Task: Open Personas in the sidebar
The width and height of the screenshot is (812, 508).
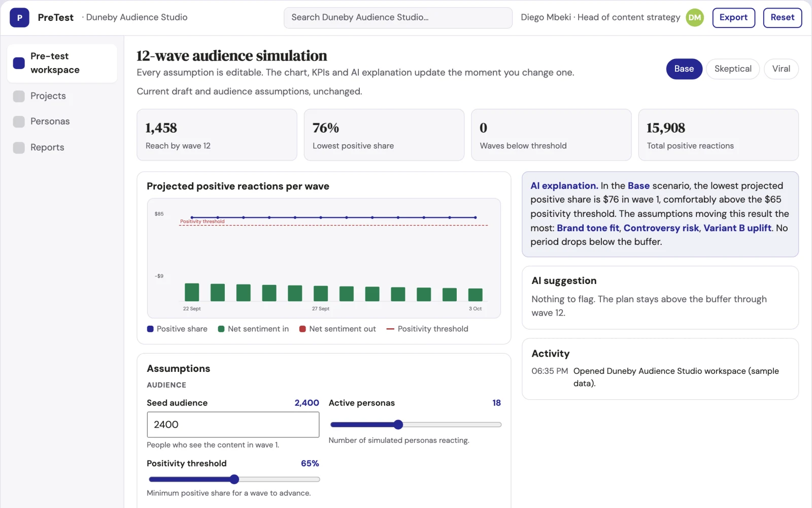Action: [62, 121]
